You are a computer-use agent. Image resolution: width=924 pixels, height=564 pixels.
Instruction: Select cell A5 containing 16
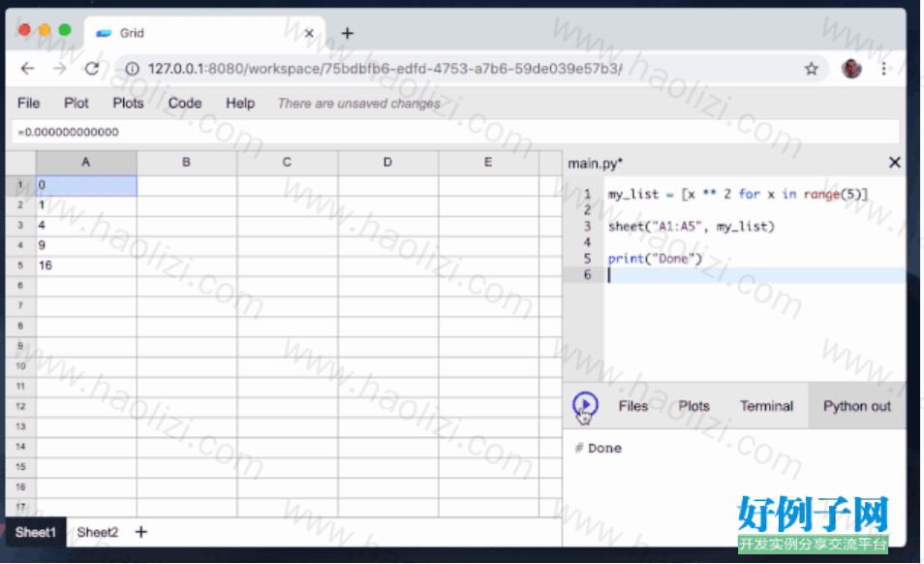point(86,266)
